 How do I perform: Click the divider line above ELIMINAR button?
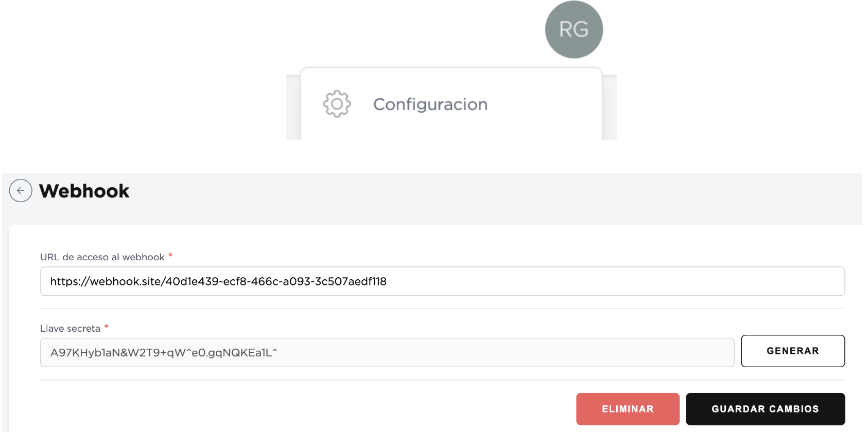coord(442,380)
